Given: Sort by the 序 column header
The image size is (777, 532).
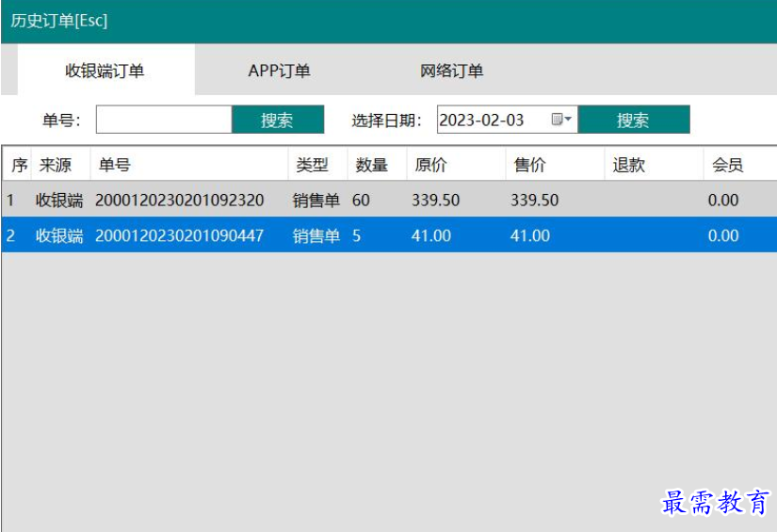Looking at the screenshot, I should click(17, 165).
